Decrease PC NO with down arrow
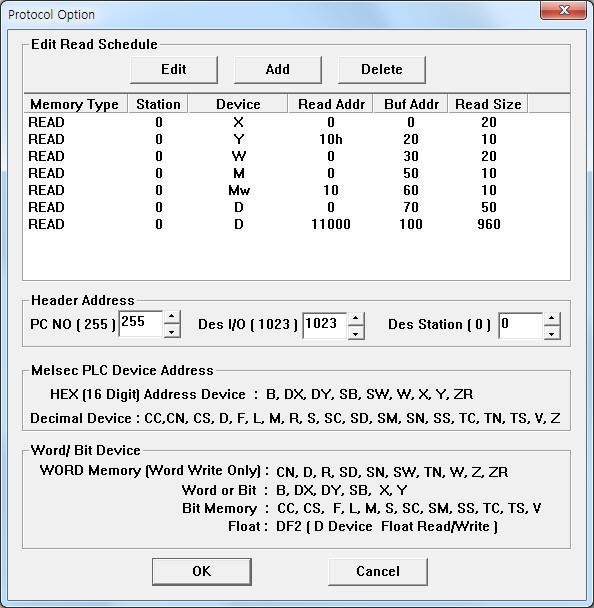The image size is (594, 608). (x=172, y=331)
